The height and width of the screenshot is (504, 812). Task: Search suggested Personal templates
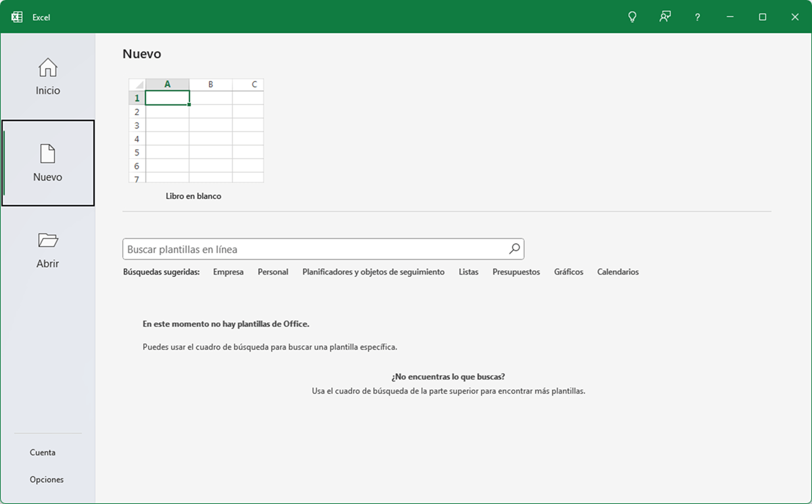[x=273, y=272]
